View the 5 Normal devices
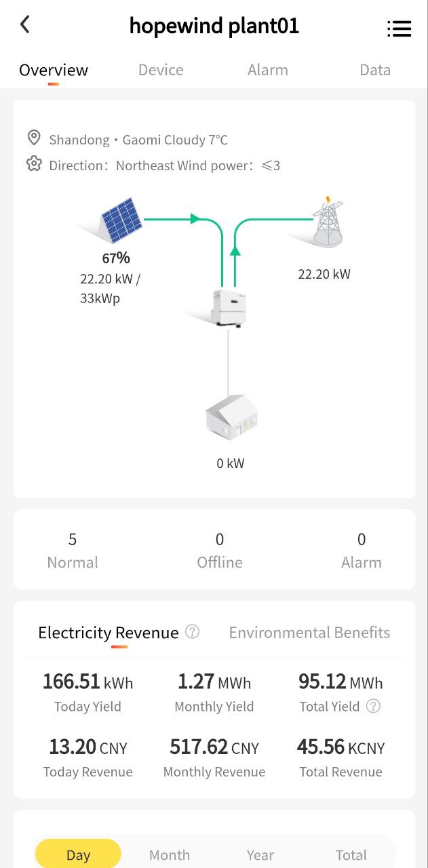This screenshot has height=868, width=428. 73,550
